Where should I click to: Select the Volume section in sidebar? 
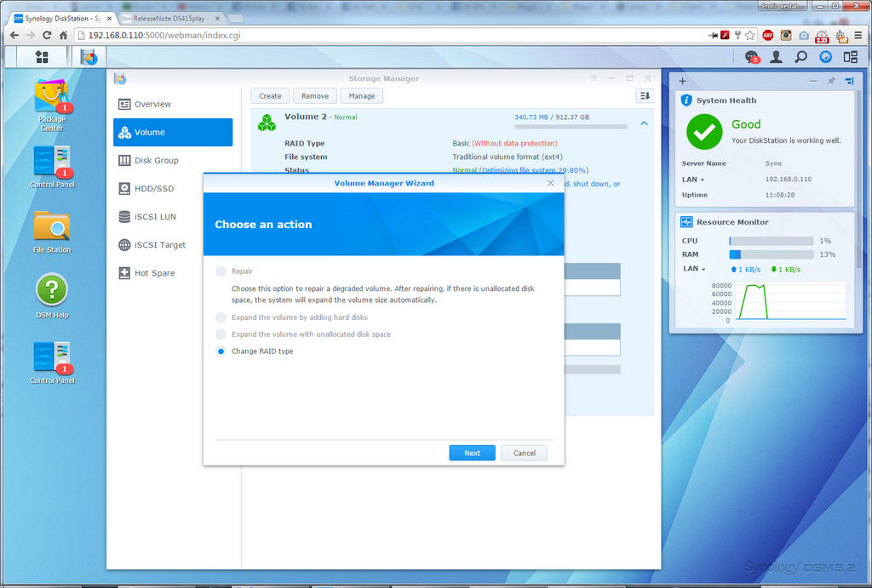(x=173, y=132)
